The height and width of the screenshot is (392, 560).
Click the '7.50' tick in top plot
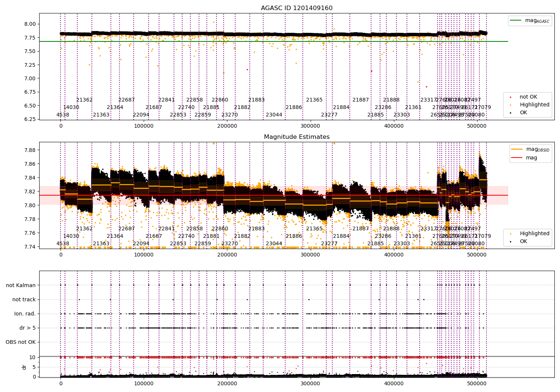coord(30,52)
